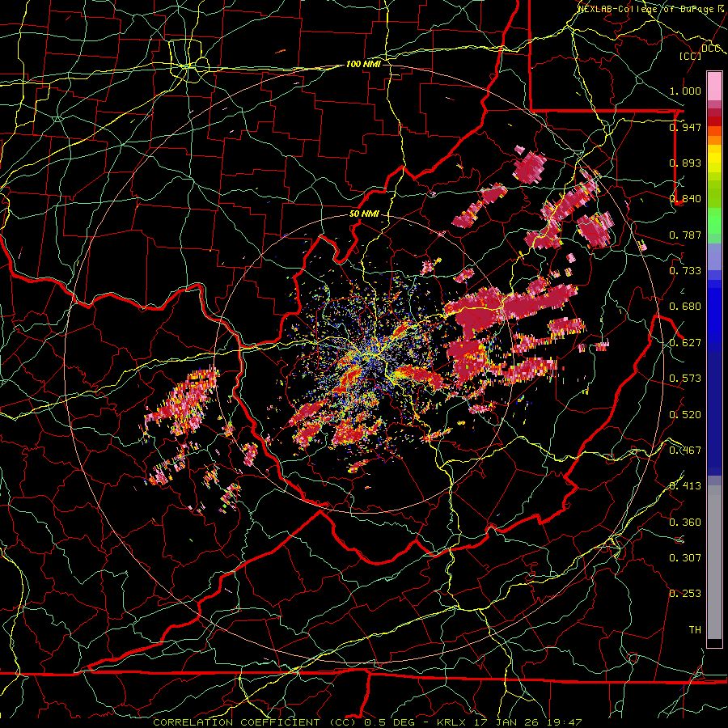Click the CORRELATION COEFFICIENT caption text

click(236, 722)
